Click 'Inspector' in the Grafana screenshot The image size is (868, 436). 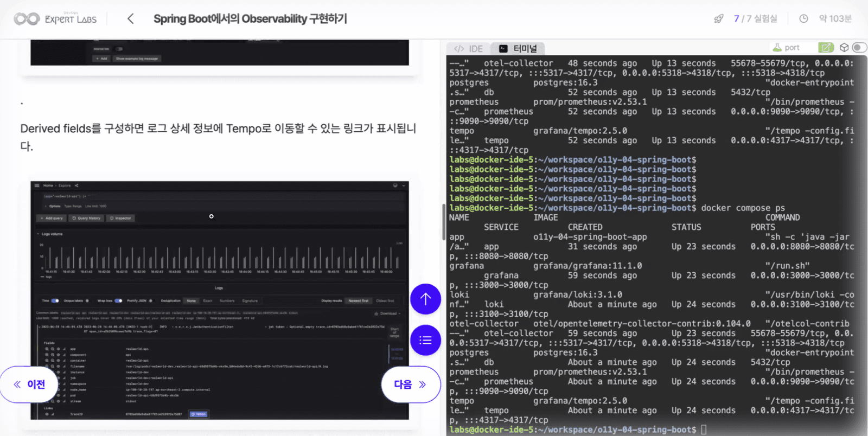(120, 218)
